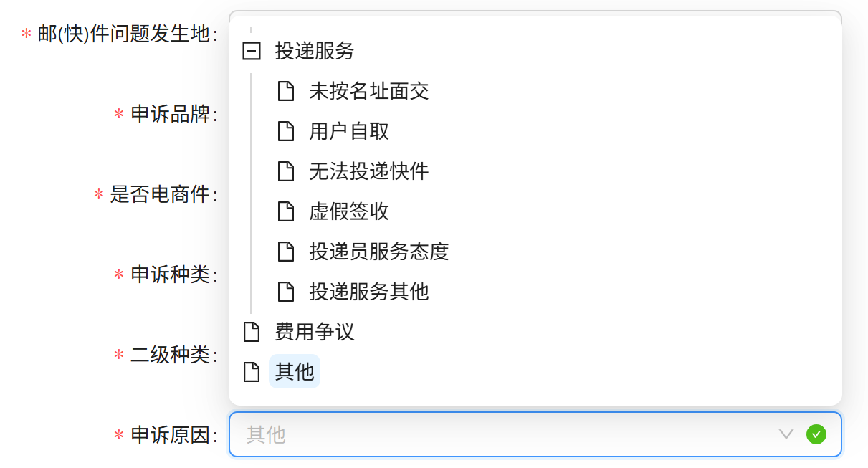The image size is (868, 468).
Task: Click the file icon beside 无法投递快件
Action: coord(286,171)
